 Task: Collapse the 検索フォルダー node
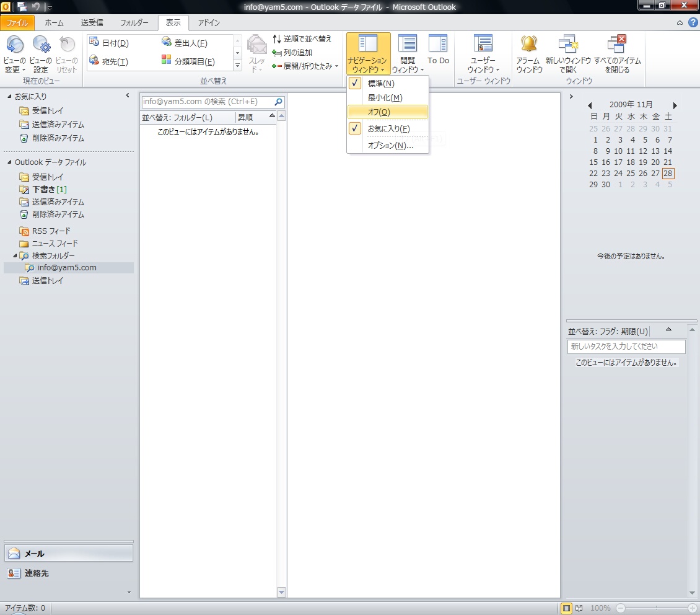[15, 256]
